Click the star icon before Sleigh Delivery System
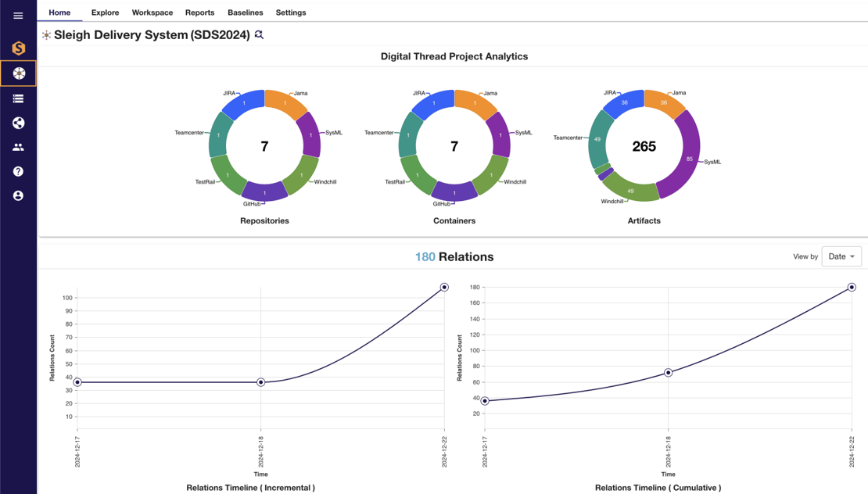Image resolution: width=868 pixels, height=494 pixels. point(46,35)
